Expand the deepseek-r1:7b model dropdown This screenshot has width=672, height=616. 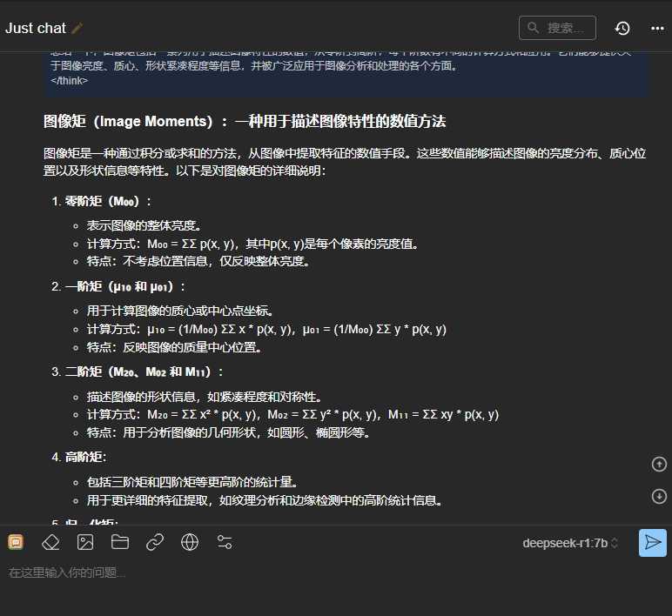(571, 543)
